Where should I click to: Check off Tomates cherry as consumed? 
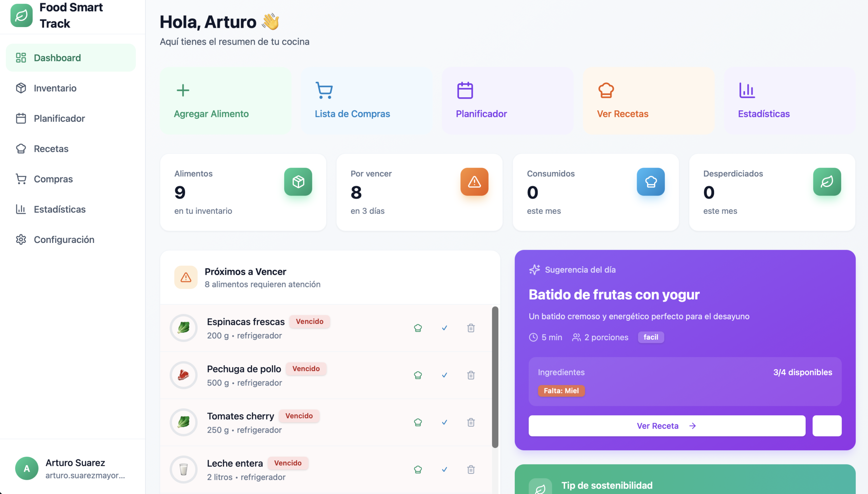point(444,422)
